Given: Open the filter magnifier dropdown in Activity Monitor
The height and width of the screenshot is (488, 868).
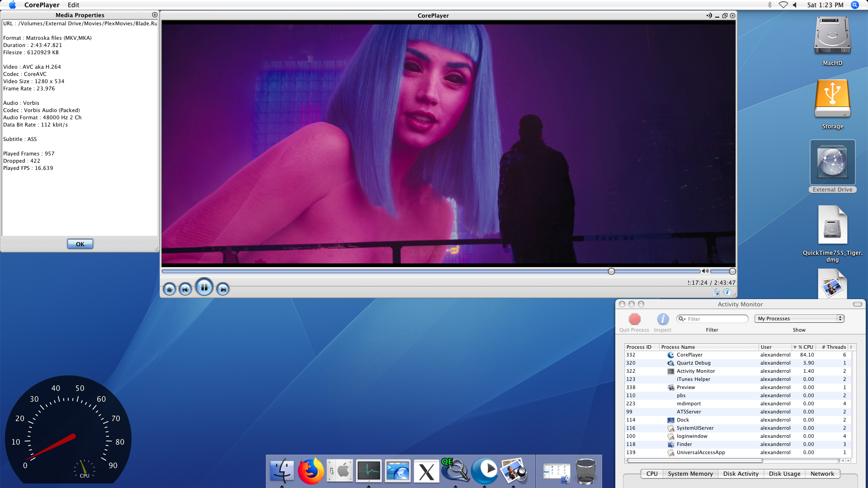Looking at the screenshot, I should click(682, 319).
